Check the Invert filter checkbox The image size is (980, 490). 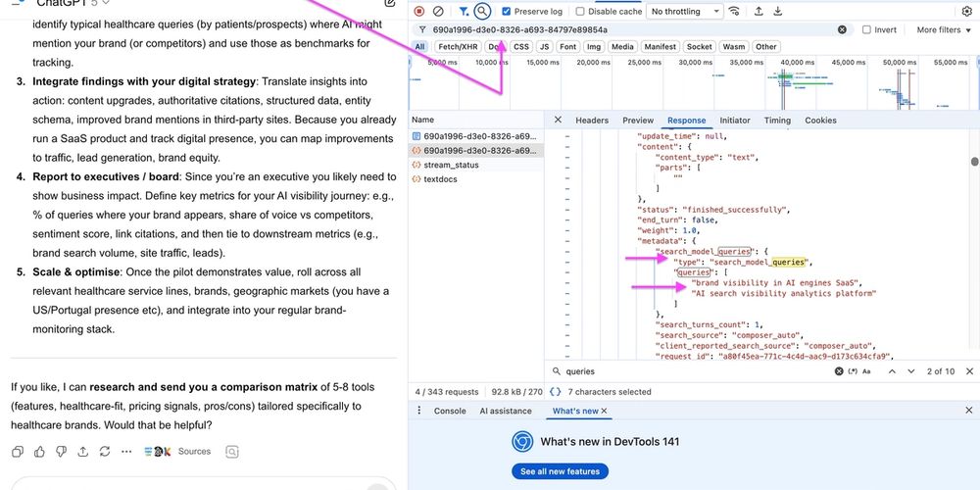click(866, 29)
